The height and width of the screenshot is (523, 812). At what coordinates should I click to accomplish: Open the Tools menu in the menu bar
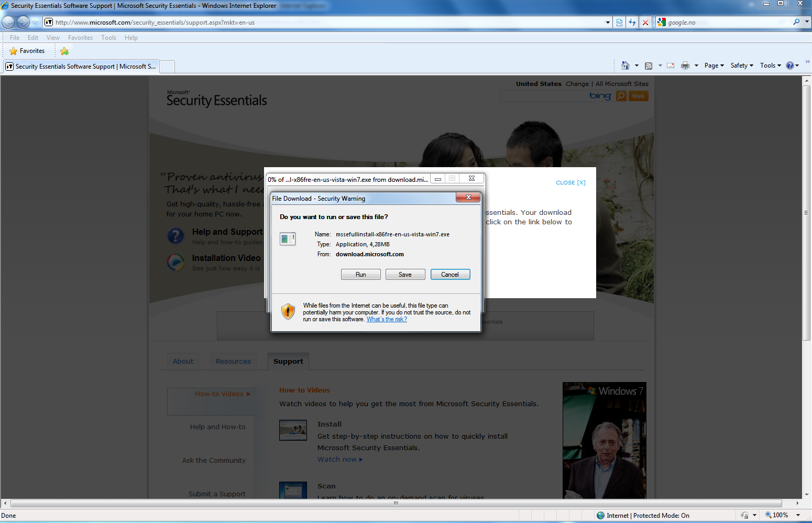pyautogui.click(x=108, y=38)
